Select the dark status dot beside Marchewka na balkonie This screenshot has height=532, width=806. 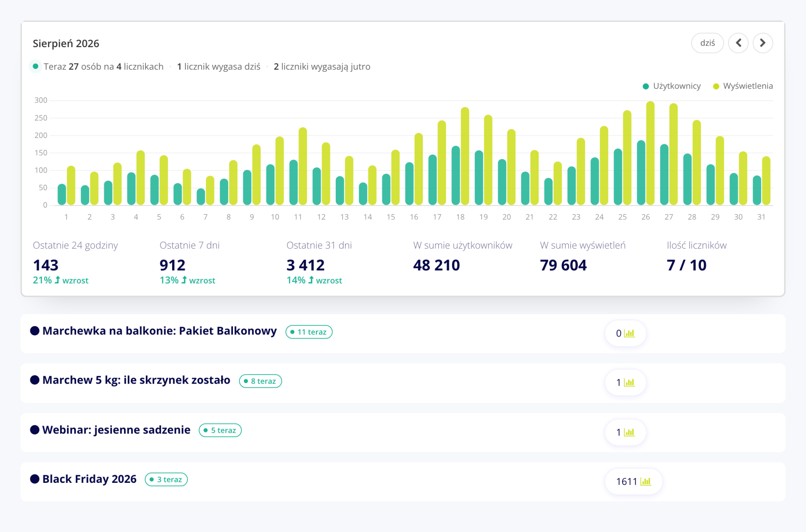[x=35, y=331]
